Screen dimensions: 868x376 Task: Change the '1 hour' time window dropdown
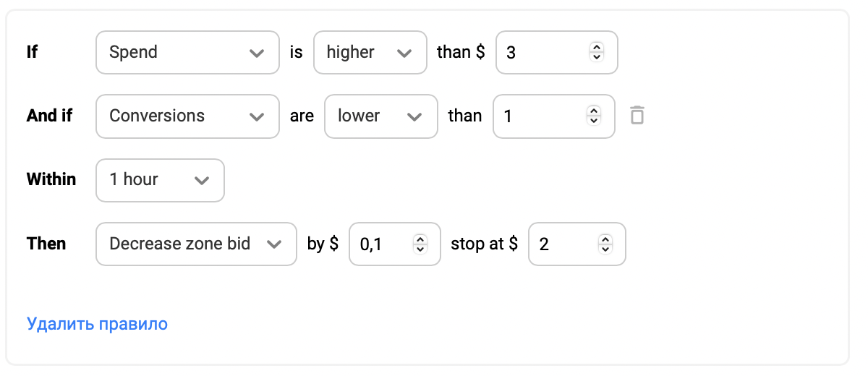(160, 180)
